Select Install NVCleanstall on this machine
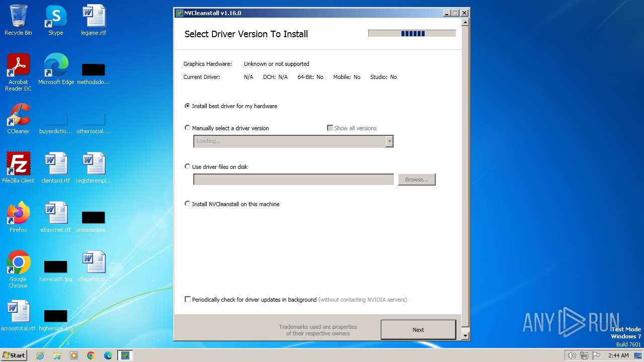This screenshot has width=644, height=362. coord(232,204)
